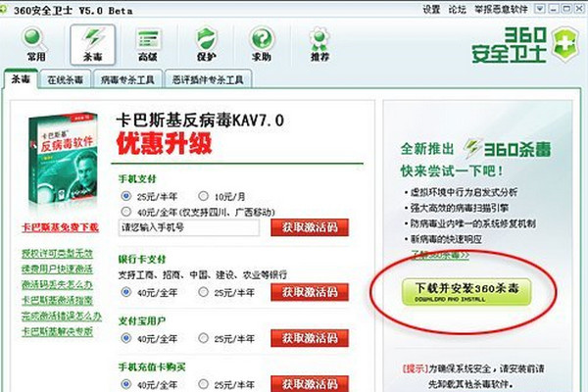Open 设置 in the title bar
The image size is (588, 392).
click(431, 10)
